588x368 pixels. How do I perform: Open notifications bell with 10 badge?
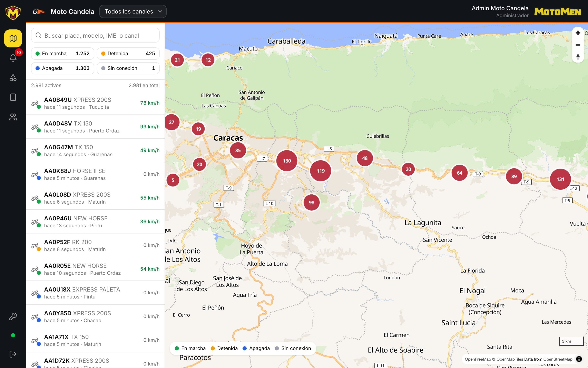13,58
